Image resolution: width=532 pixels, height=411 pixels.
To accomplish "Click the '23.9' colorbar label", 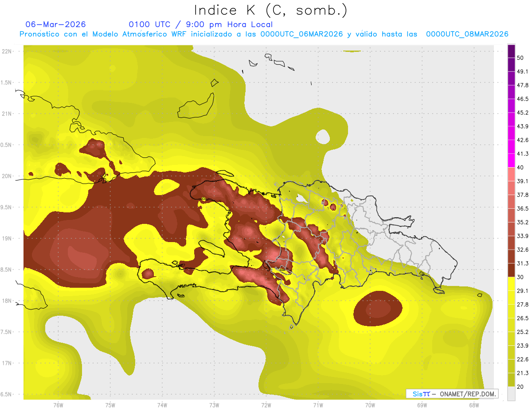I will tap(523, 346).
